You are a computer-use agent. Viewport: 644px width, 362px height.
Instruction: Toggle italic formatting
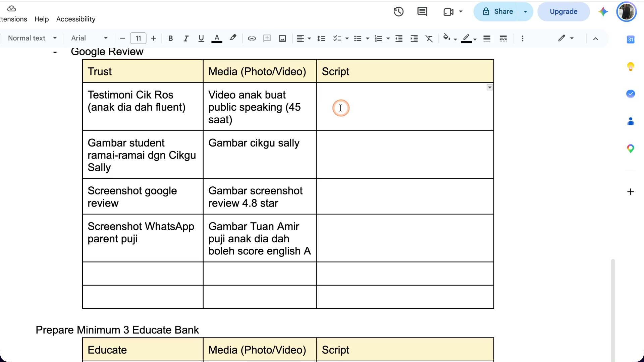186,39
